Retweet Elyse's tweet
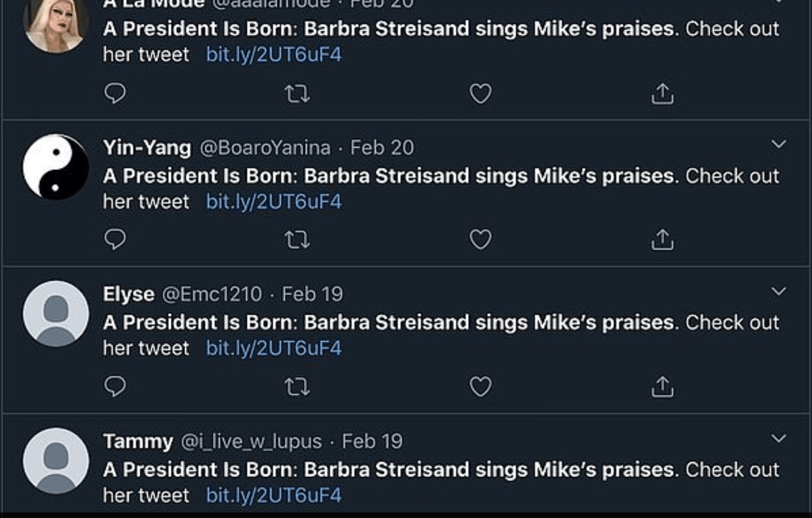Image resolution: width=812 pixels, height=518 pixels. click(297, 386)
